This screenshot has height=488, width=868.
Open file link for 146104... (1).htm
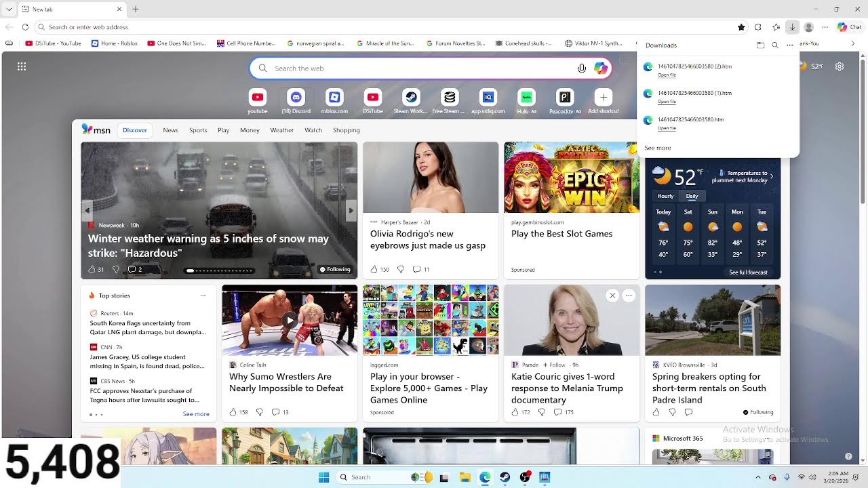tap(667, 102)
